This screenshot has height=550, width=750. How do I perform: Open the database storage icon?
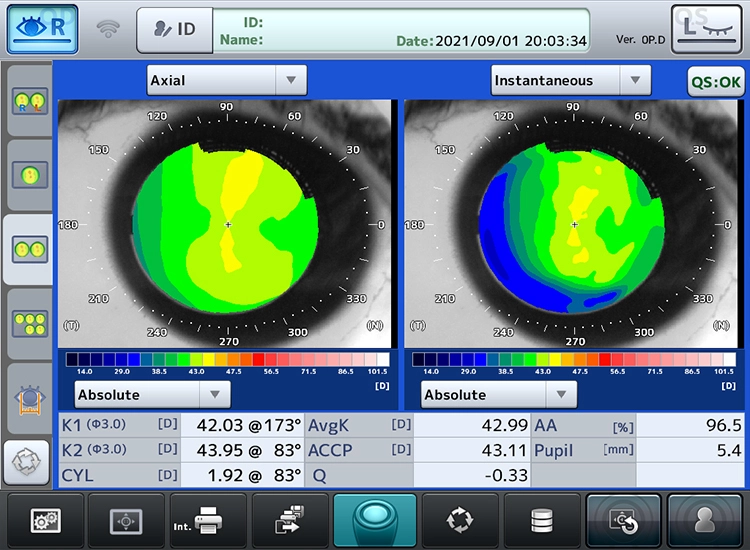pos(541,519)
